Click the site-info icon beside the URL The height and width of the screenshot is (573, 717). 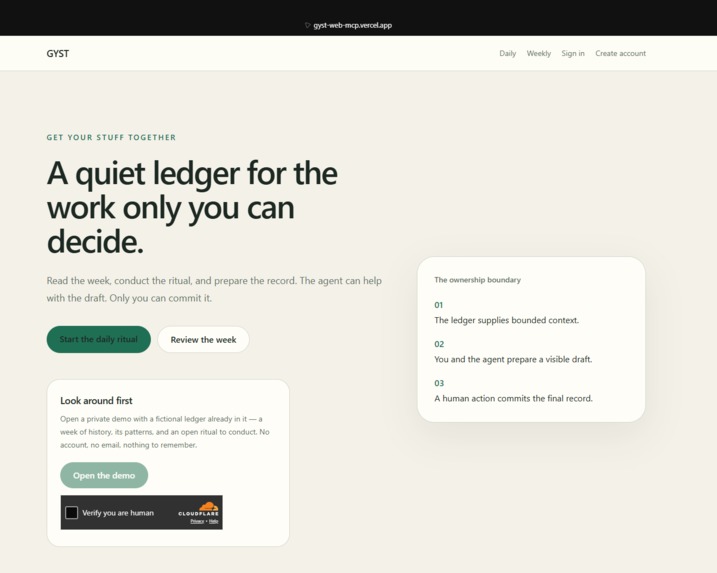(307, 26)
